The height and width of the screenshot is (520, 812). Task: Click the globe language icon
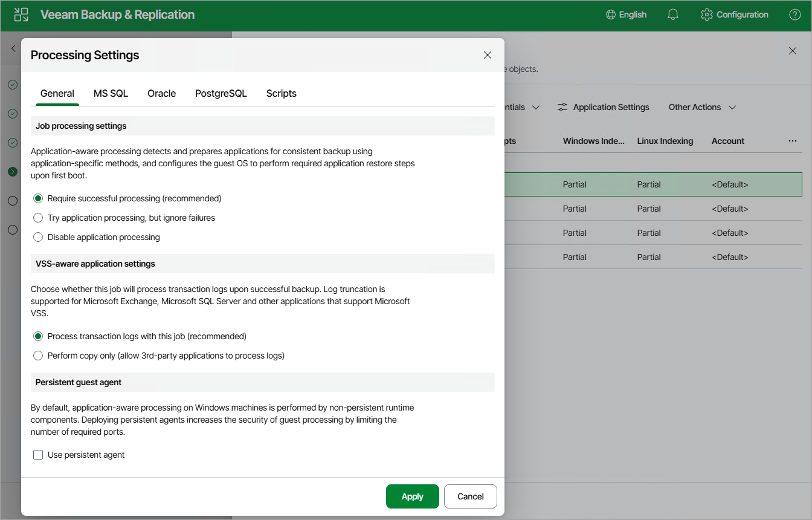pos(611,15)
